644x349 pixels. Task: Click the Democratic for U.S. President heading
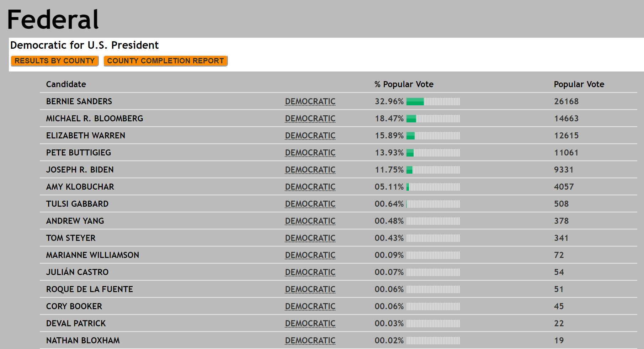[x=84, y=45]
